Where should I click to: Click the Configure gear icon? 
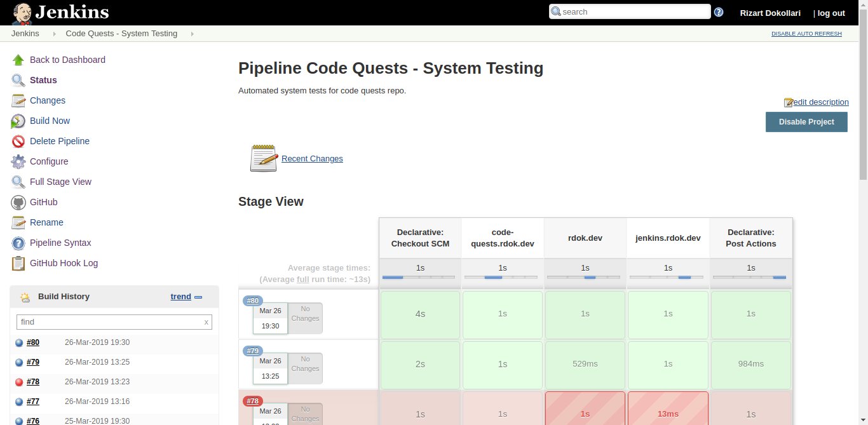[18, 161]
